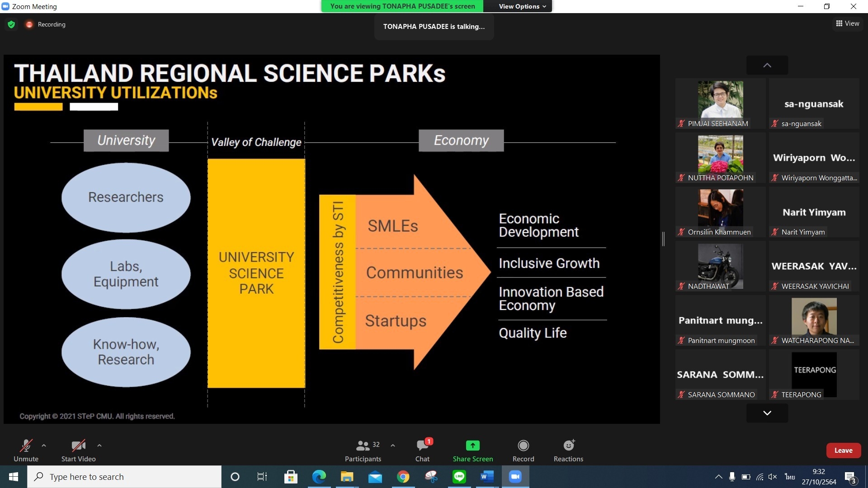Select Narit Yimyam participant tile

tap(814, 212)
